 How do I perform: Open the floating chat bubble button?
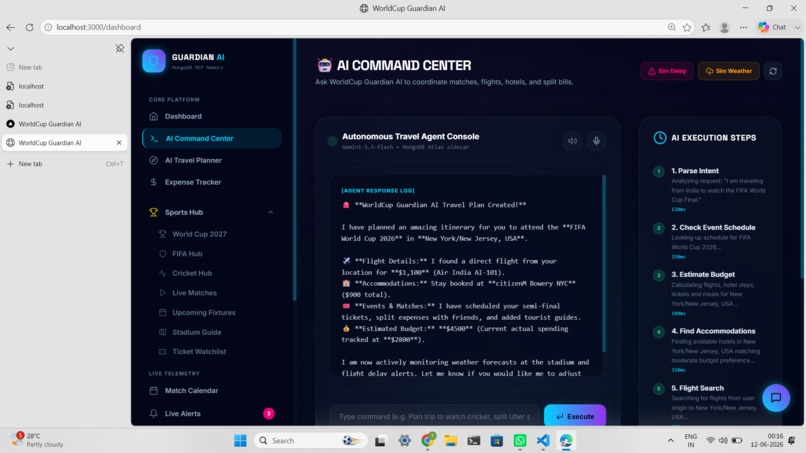[776, 397]
